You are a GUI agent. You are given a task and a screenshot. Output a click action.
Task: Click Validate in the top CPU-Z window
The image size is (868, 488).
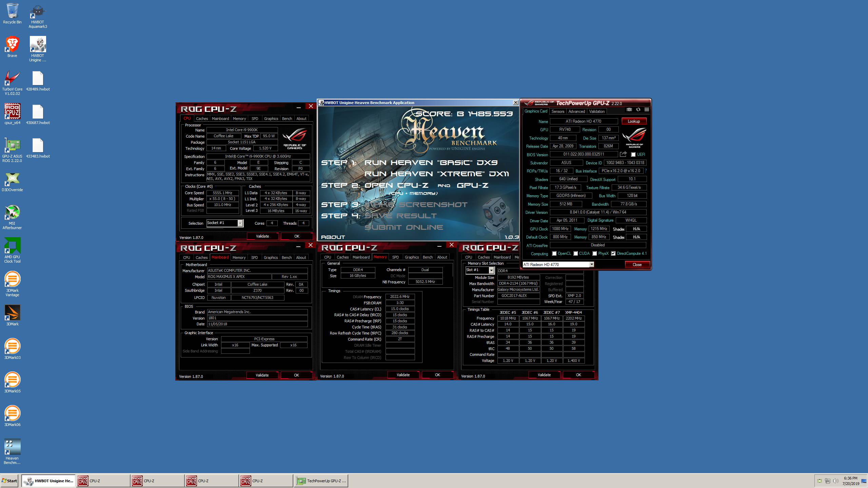pyautogui.click(x=262, y=236)
